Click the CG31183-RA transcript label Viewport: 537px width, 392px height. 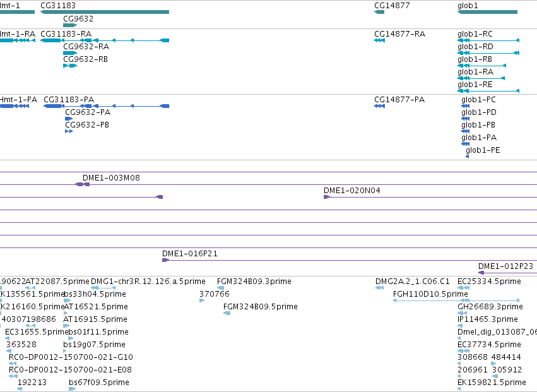click(66, 34)
